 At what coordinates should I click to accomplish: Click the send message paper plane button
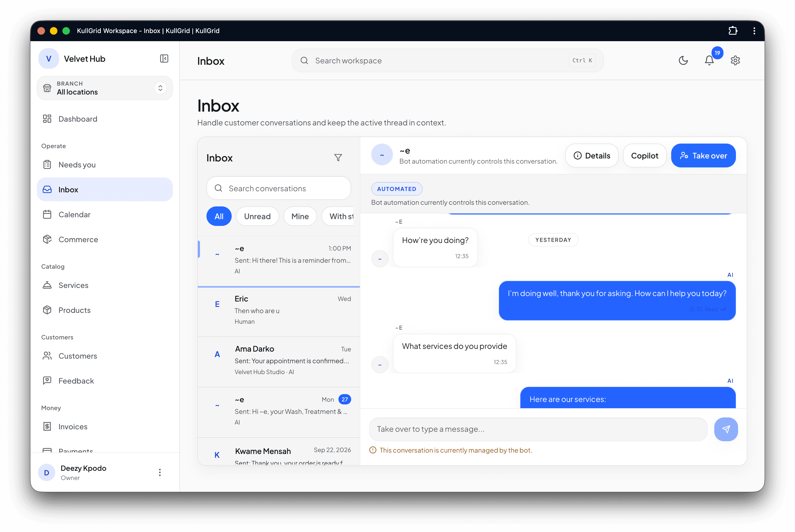[726, 429]
